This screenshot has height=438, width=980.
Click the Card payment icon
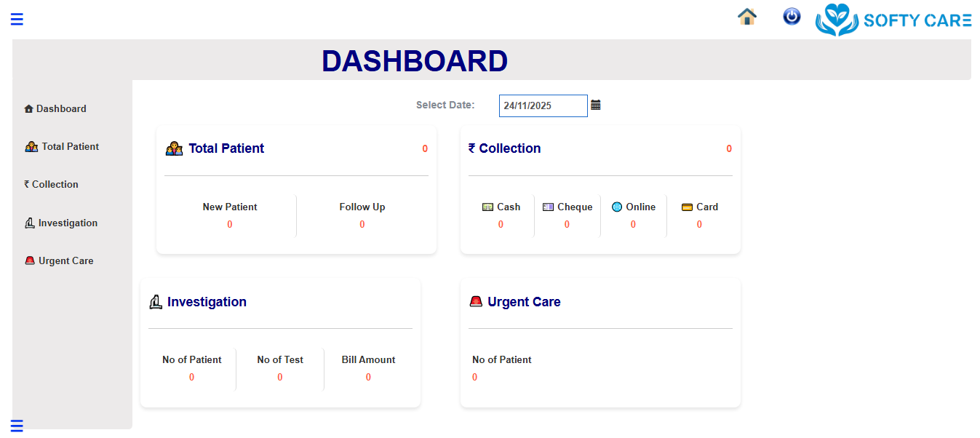click(687, 207)
